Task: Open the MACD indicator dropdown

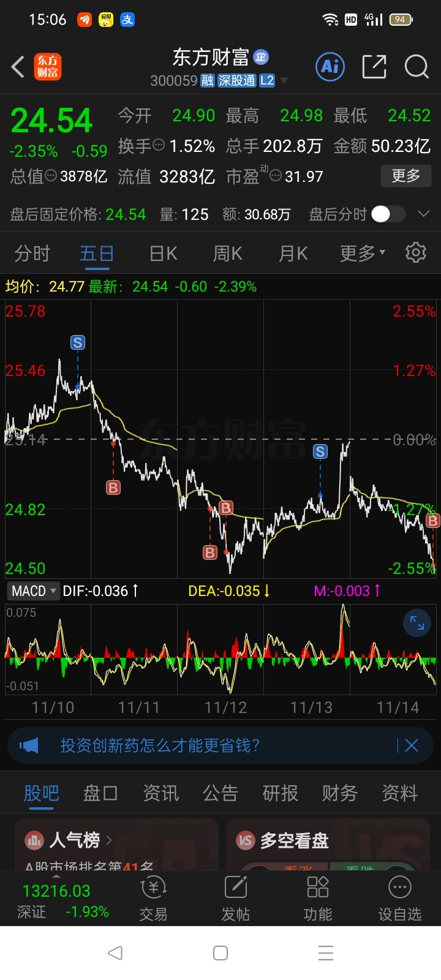Action: coord(33,591)
